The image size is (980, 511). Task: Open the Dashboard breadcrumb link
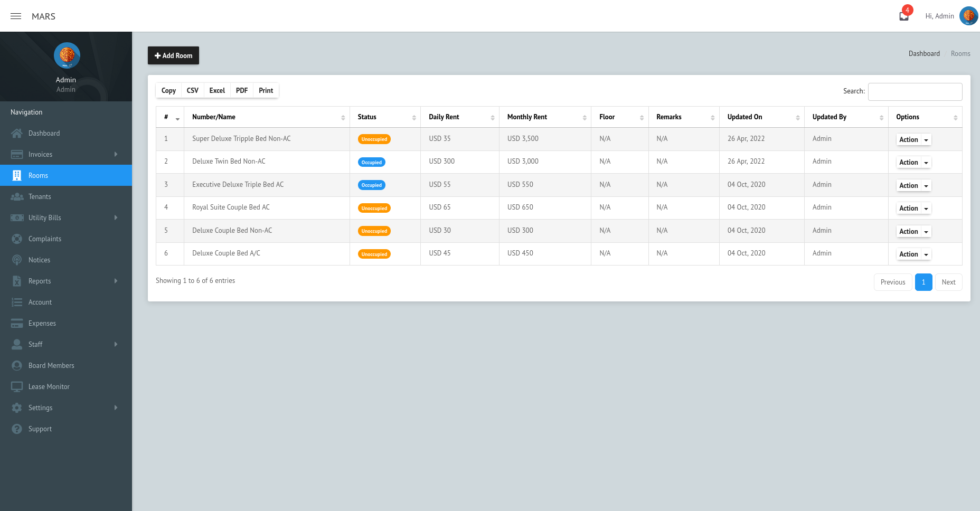pyautogui.click(x=924, y=53)
